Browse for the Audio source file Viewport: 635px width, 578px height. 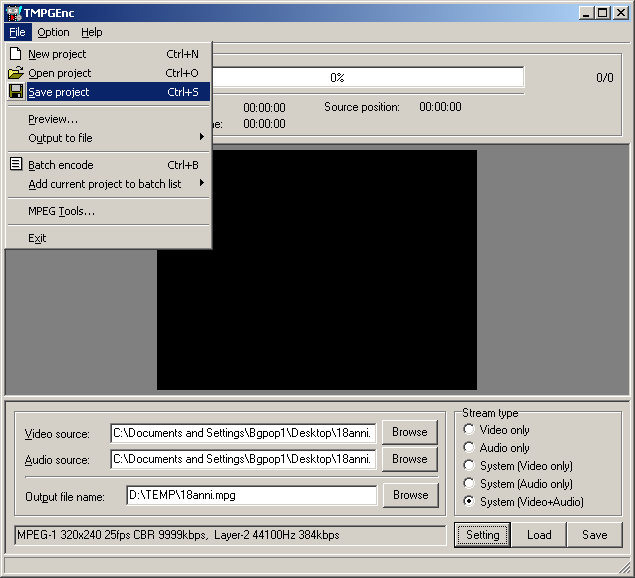coord(409,459)
